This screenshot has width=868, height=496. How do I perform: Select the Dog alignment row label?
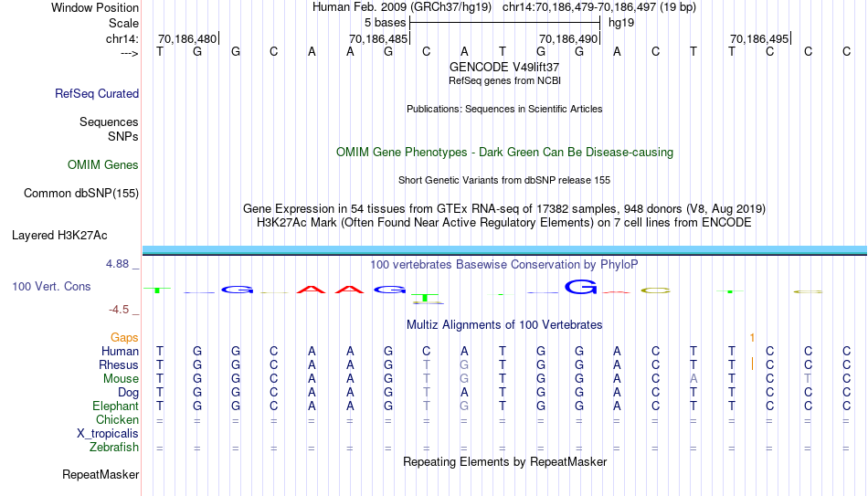[x=129, y=393]
